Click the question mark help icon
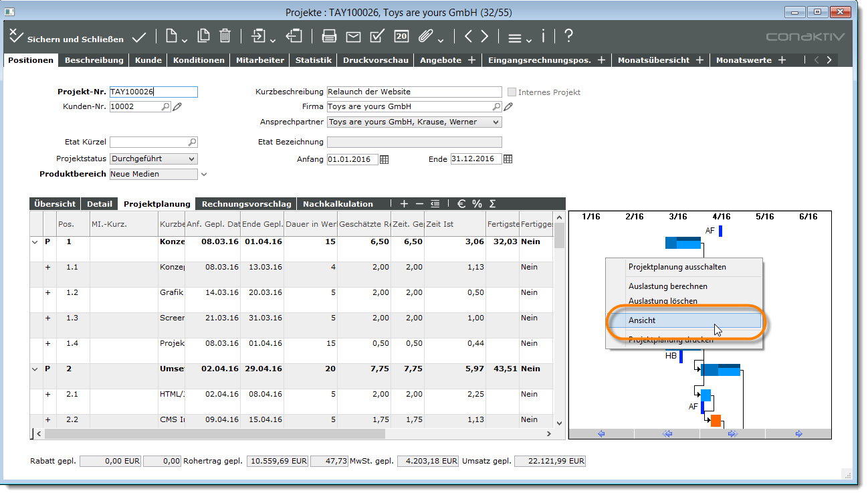 click(x=568, y=36)
